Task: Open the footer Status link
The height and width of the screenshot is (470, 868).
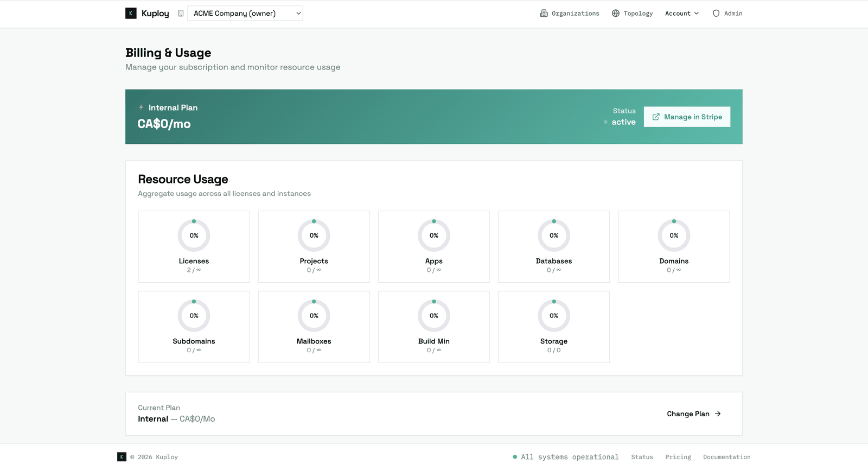Action: click(642, 457)
